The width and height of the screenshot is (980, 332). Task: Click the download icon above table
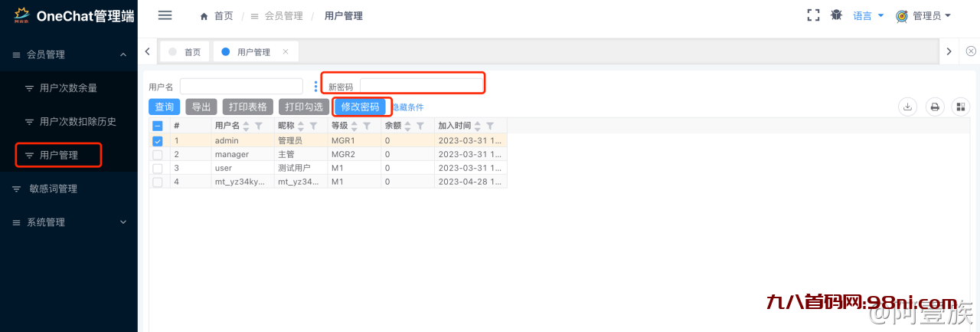(907, 107)
